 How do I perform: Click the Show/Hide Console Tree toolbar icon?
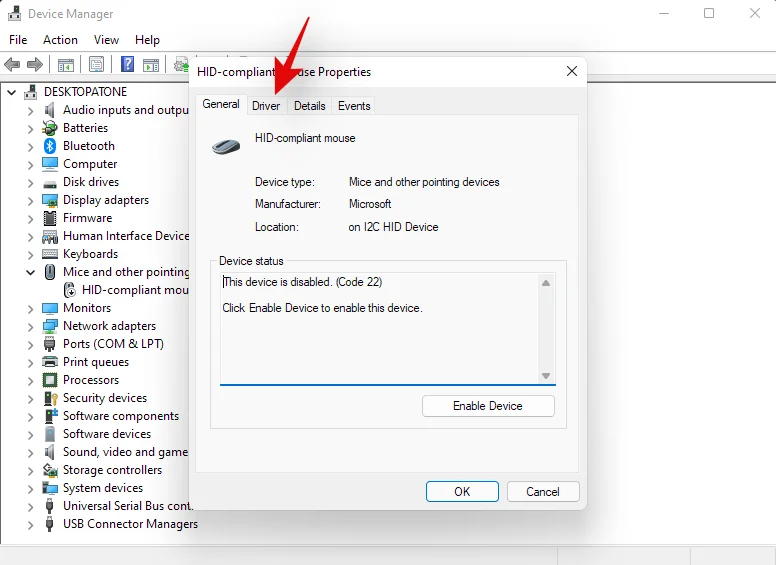pos(65,65)
